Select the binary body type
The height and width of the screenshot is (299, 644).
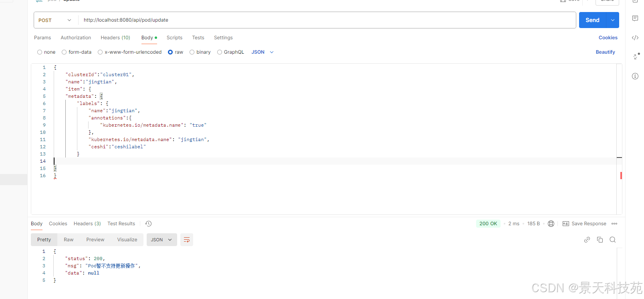click(x=192, y=52)
